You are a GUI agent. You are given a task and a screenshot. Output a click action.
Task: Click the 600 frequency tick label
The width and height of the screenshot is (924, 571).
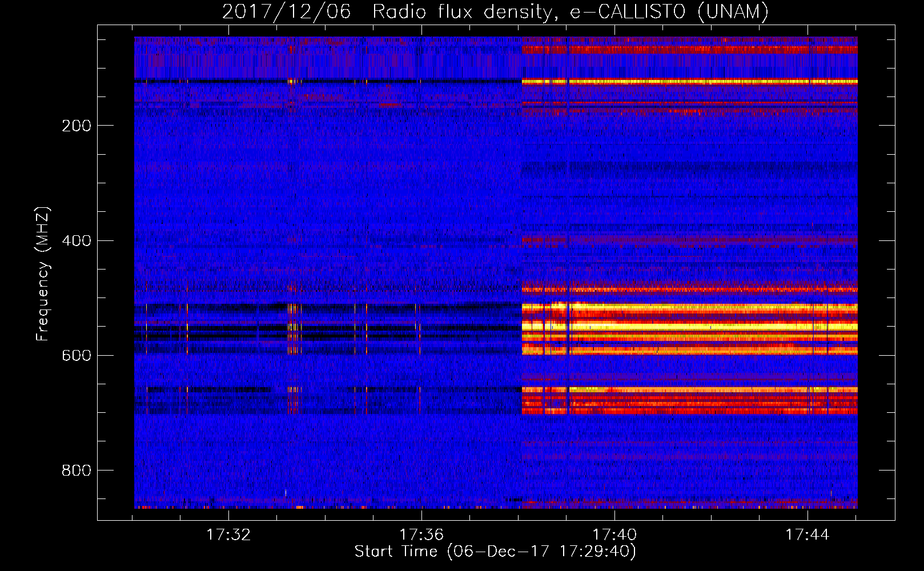(77, 355)
